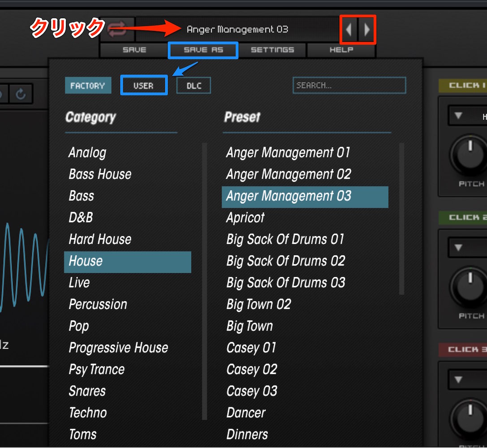Switch to the DLC preset bank
This screenshot has height=448, width=487.
pos(194,86)
